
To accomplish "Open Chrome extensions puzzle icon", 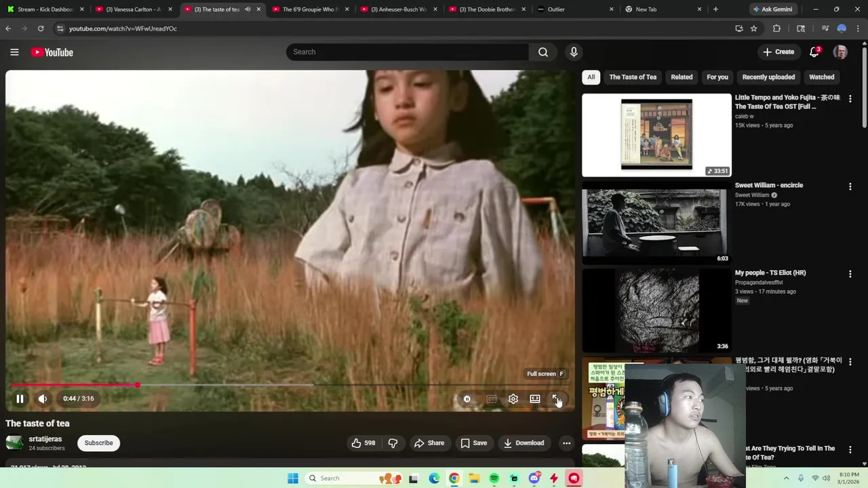I will [x=777, y=28].
